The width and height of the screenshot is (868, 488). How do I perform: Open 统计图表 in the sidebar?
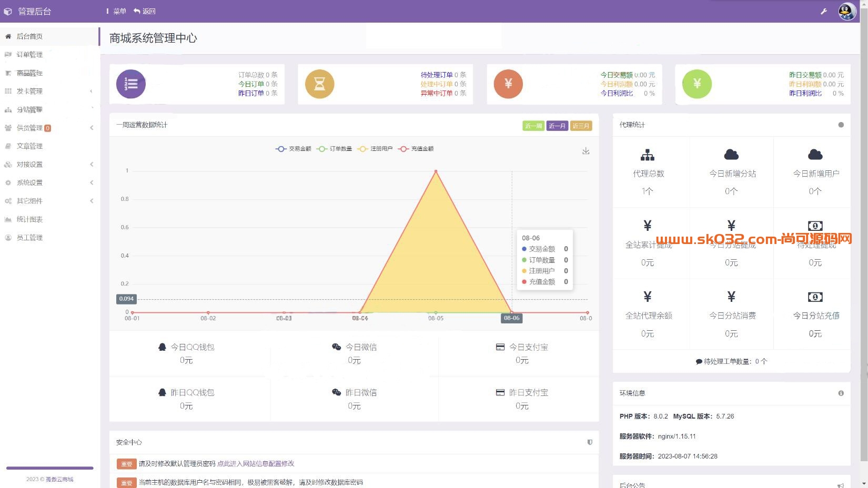point(50,219)
